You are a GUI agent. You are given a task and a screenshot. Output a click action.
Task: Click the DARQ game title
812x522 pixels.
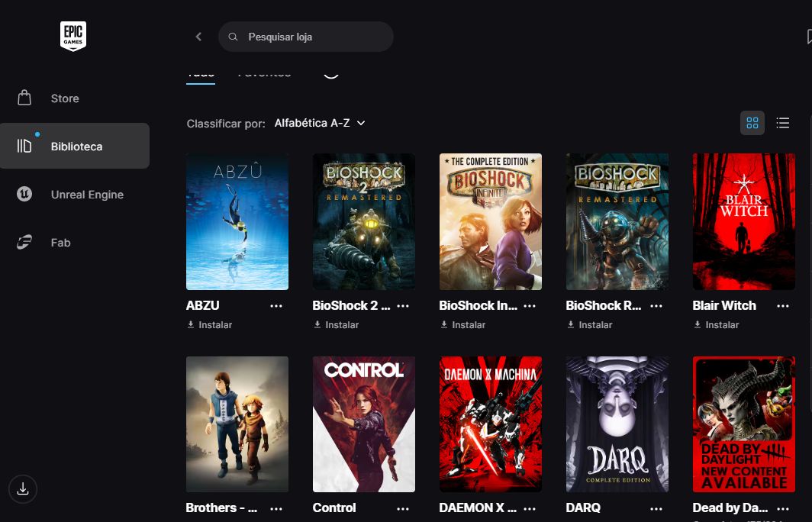583,508
